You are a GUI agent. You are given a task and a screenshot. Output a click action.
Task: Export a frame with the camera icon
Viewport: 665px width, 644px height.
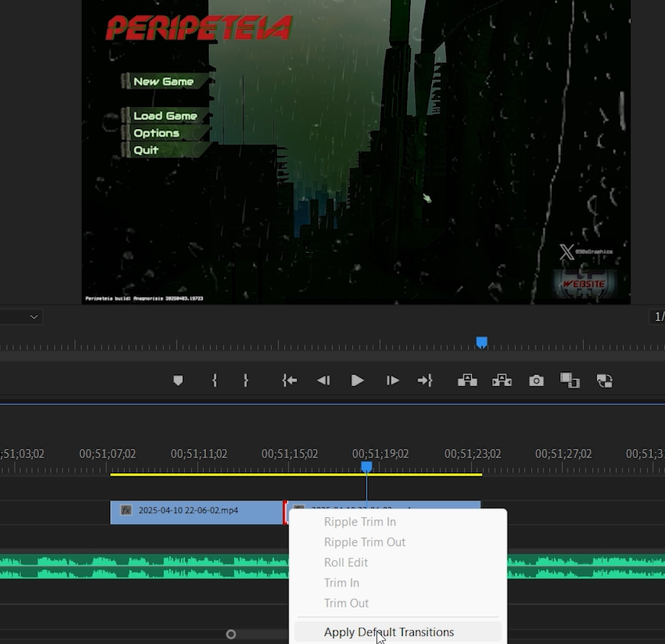click(537, 380)
